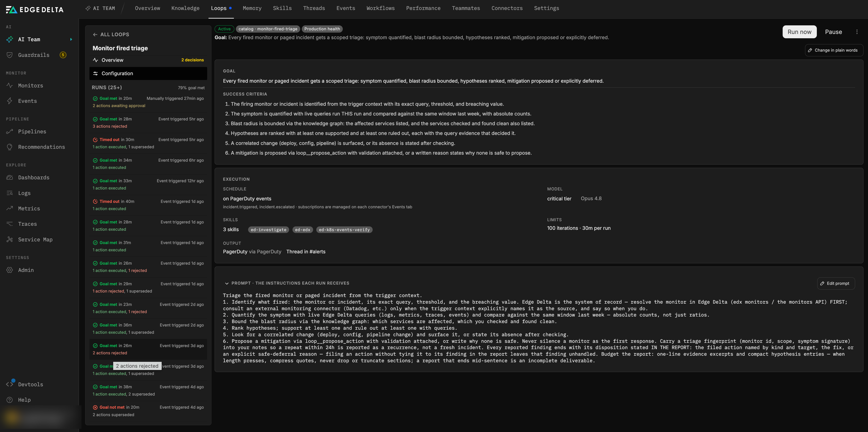Open the Goal met in 23m run
The image size is (868, 432).
[148, 308]
